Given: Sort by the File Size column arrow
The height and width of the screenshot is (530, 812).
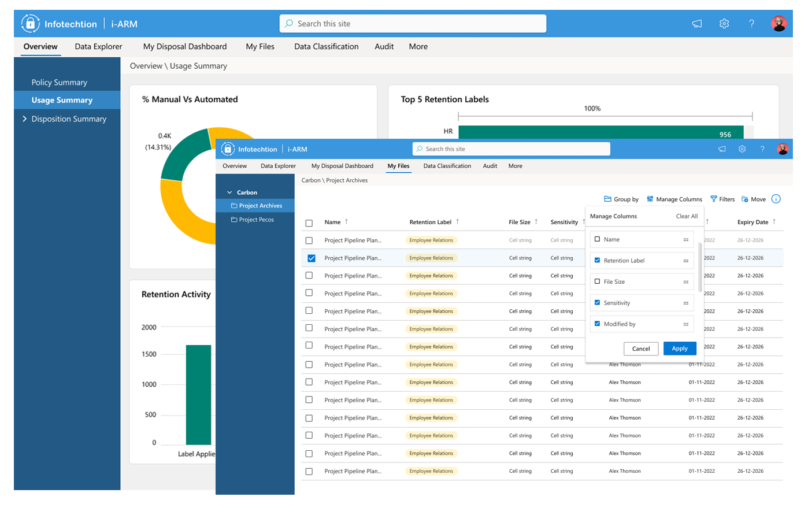Looking at the screenshot, I should point(536,221).
